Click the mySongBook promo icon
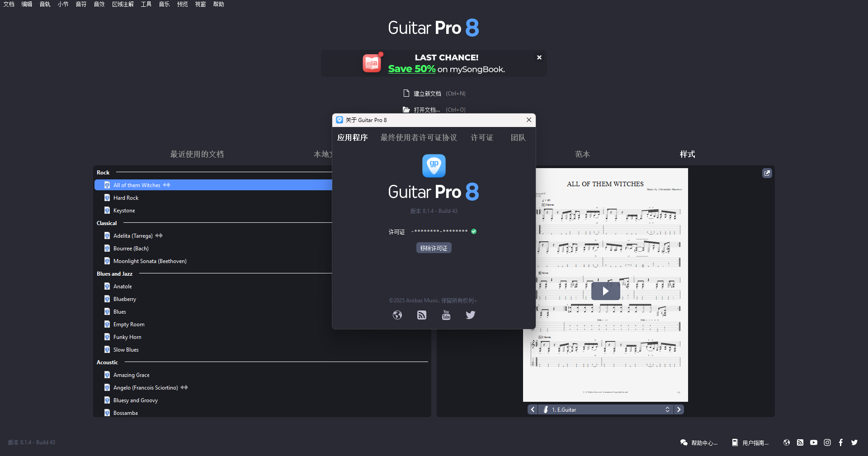This screenshot has height=456, width=868. click(x=372, y=63)
